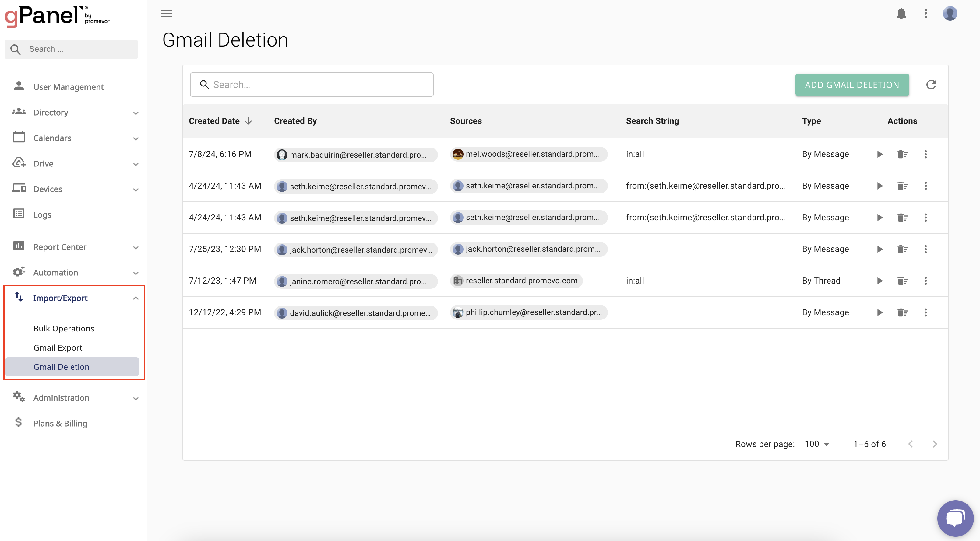This screenshot has width=980, height=541.
Task: Click the Created Date sort arrow
Action: click(x=248, y=121)
